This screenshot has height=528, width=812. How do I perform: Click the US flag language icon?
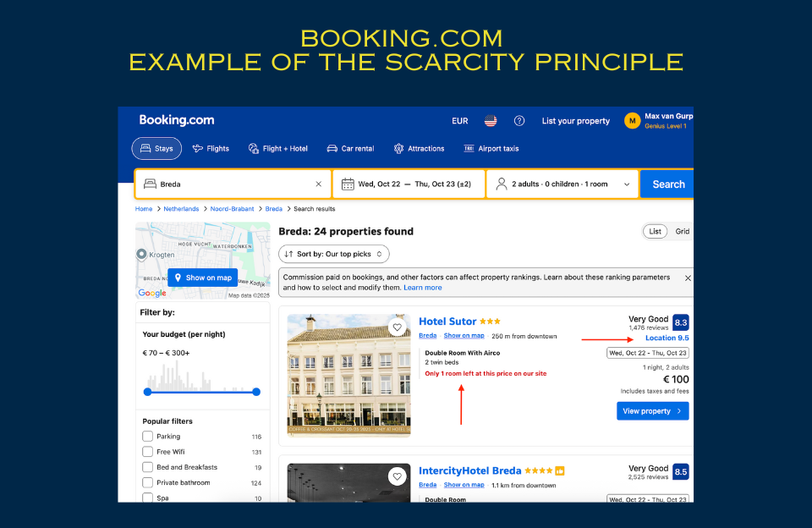click(491, 121)
